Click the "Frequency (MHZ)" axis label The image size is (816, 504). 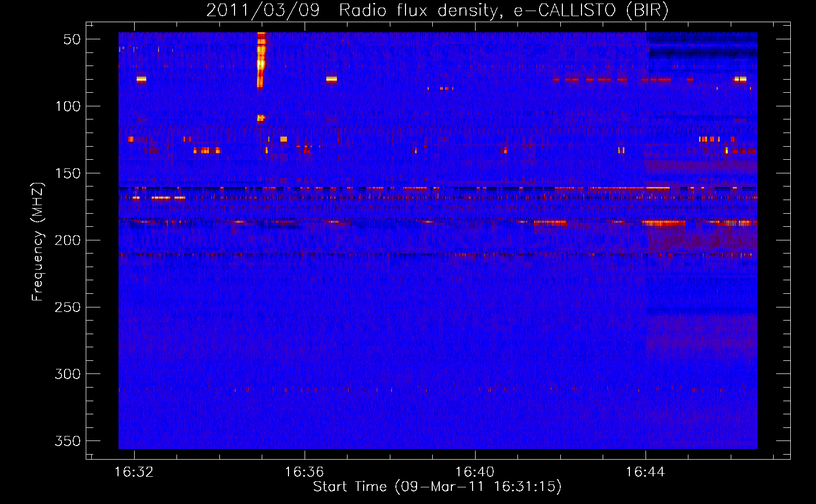[38, 241]
